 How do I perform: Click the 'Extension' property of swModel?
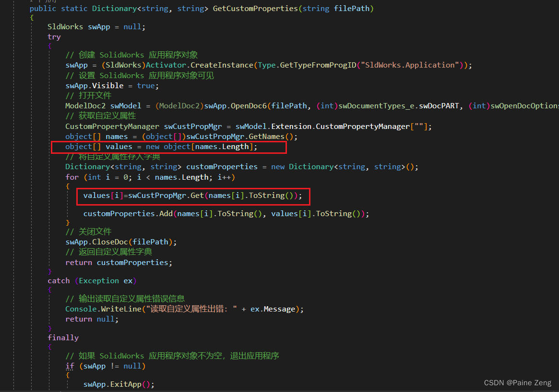click(291, 127)
